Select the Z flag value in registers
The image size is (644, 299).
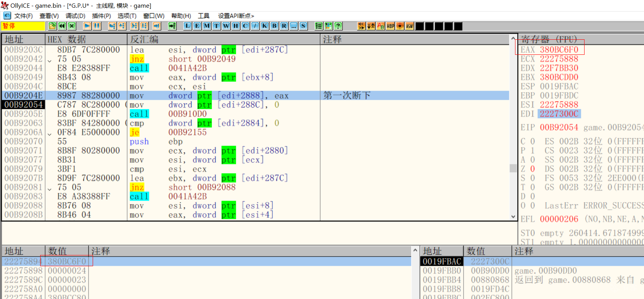click(532, 169)
